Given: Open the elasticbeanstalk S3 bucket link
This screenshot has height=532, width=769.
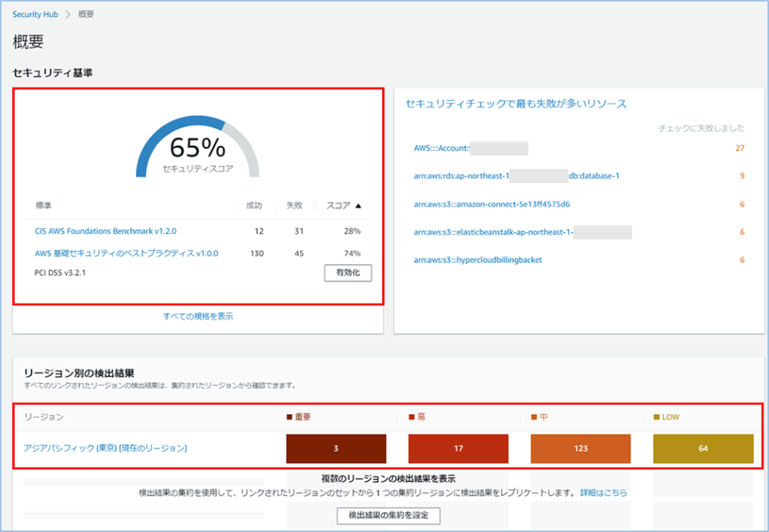Looking at the screenshot, I should click(493, 232).
